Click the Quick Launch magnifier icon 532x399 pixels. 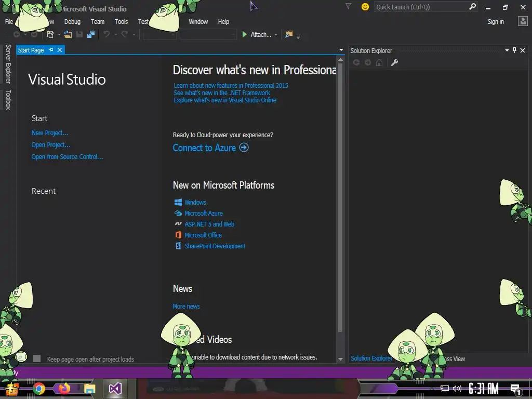click(x=472, y=6)
